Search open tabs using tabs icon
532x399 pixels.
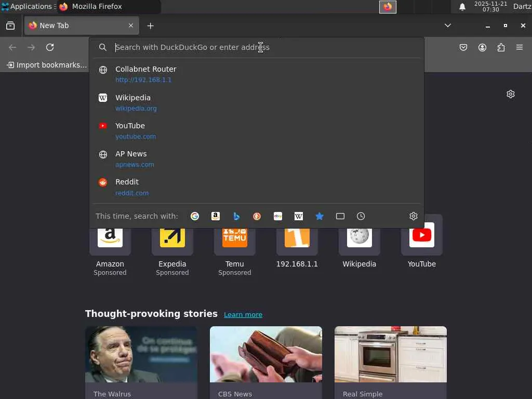tap(340, 216)
